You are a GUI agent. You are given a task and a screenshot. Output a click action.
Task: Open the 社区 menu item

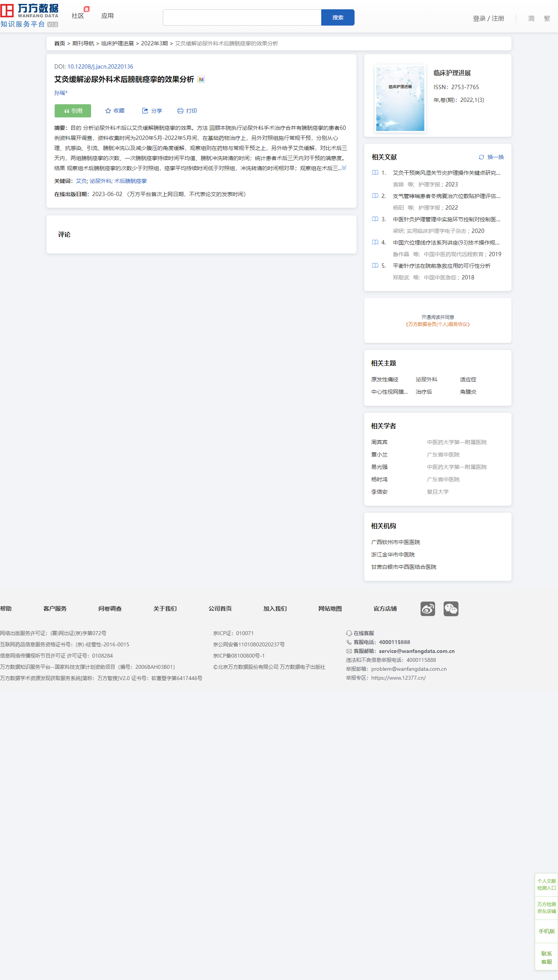78,16
